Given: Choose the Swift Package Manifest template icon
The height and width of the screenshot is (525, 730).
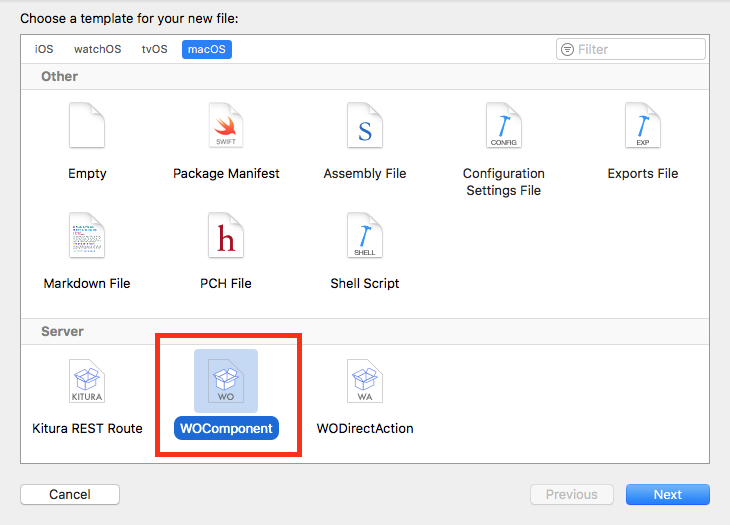Looking at the screenshot, I should 226,125.
